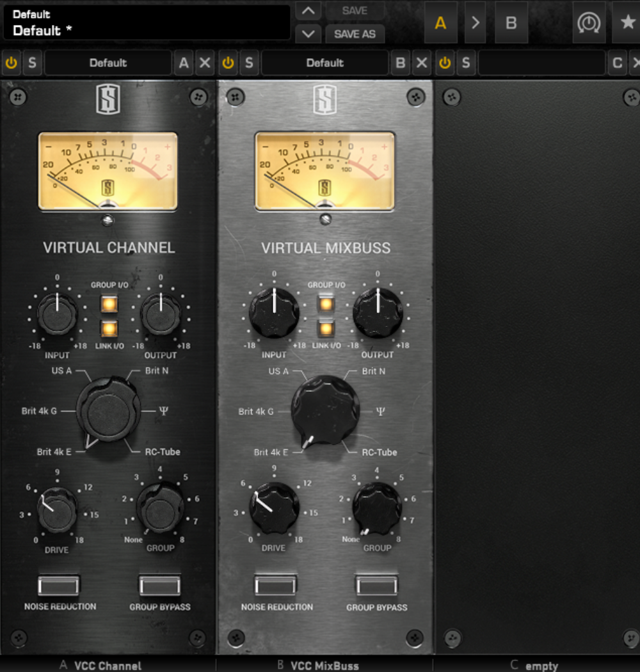Click VU calibration screw on Virtual Channel
This screenshot has height=672, width=640.
pyautogui.click(x=108, y=221)
